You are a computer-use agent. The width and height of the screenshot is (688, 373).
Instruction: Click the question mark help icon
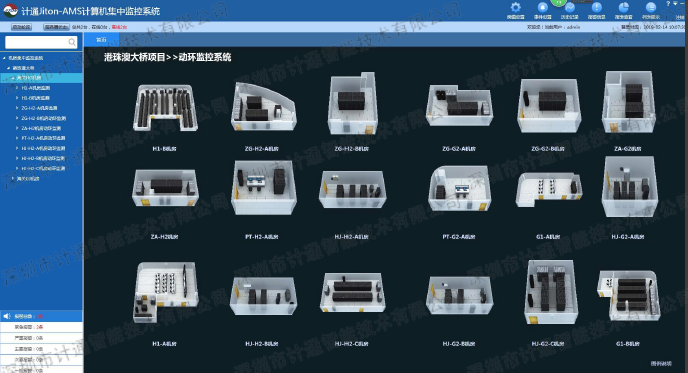[668, 3]
